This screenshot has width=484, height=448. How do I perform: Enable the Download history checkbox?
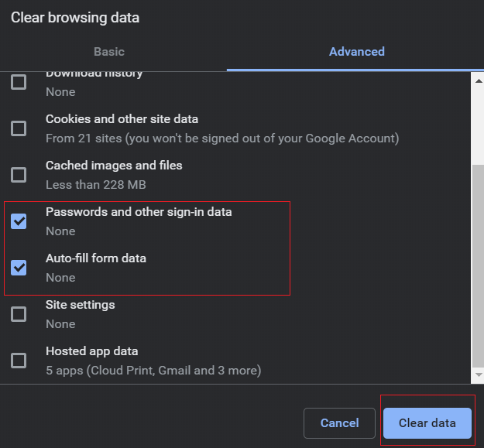tap(19, 82)
